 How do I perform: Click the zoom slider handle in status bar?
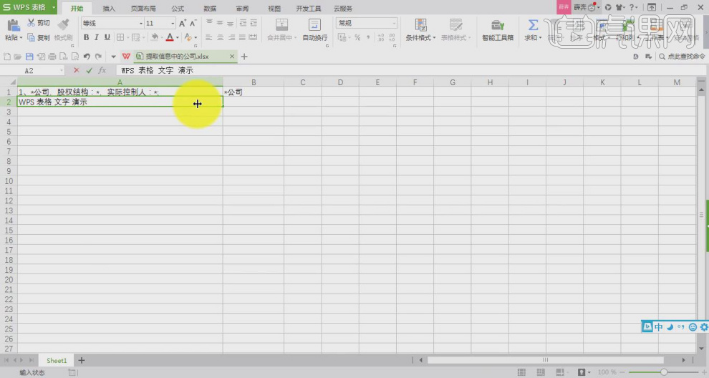(x=664, y=372)
